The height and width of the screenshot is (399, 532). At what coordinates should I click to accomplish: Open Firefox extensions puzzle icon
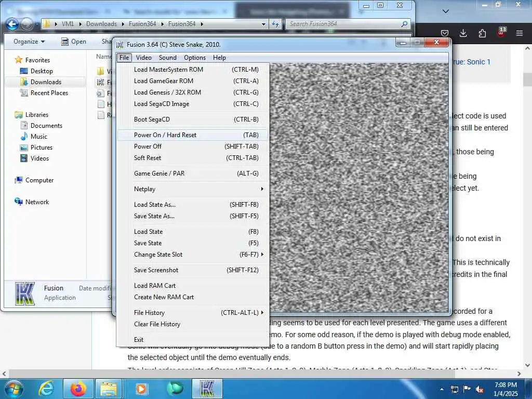click(482, 33)
